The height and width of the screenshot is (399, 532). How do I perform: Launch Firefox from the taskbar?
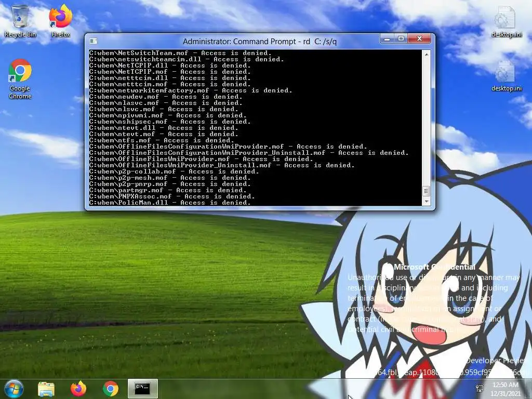[x=78, y=389]
